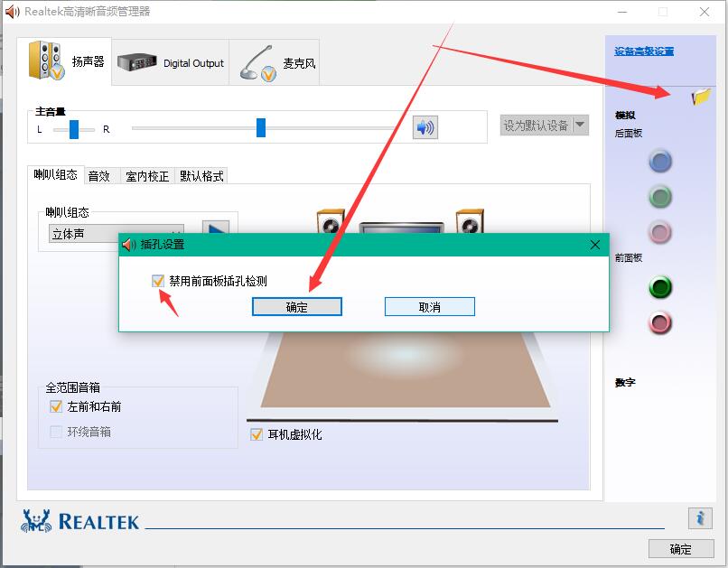Switch to the 扬声器 speaker device tab

tap(63, 60)
